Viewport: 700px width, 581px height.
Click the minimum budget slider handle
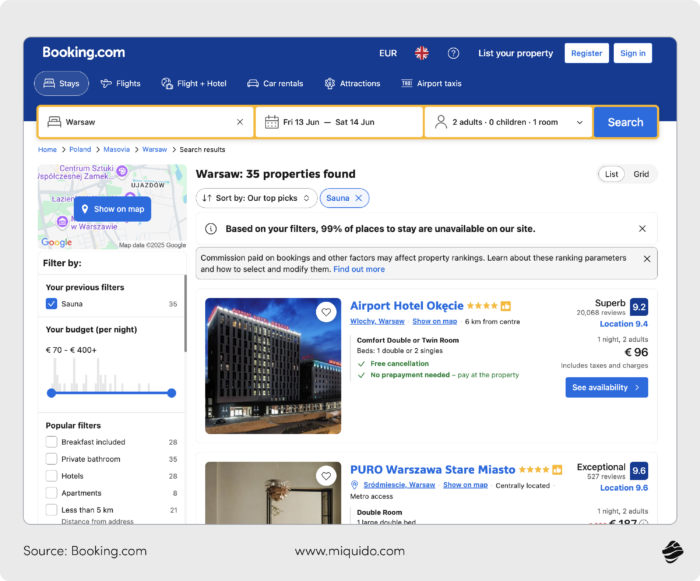(51, 393)
